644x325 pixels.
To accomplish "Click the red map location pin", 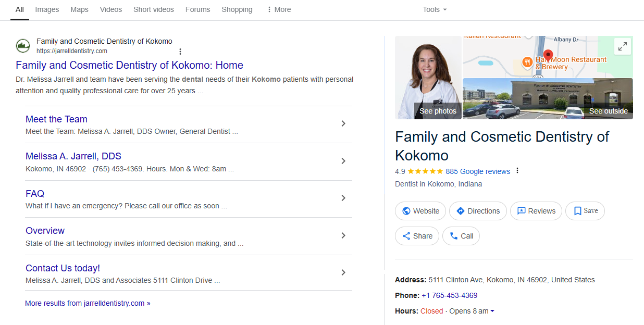I will tap(548, 56).
